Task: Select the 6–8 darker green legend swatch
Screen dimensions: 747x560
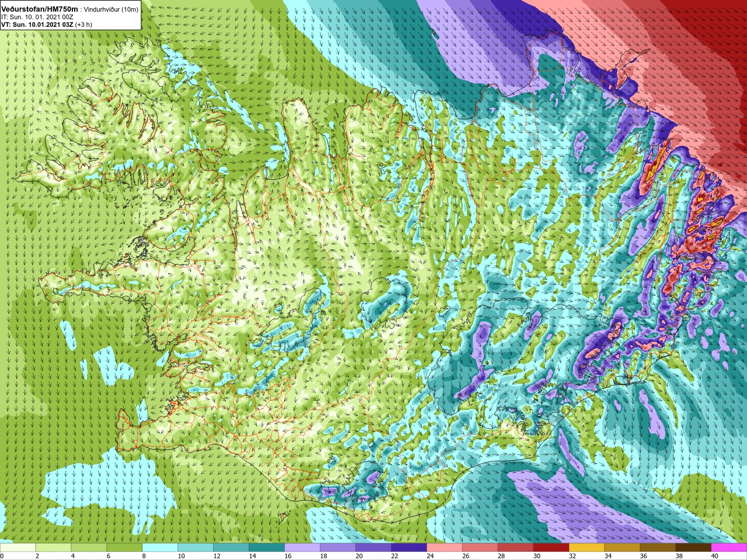Action: coord(125,548)
